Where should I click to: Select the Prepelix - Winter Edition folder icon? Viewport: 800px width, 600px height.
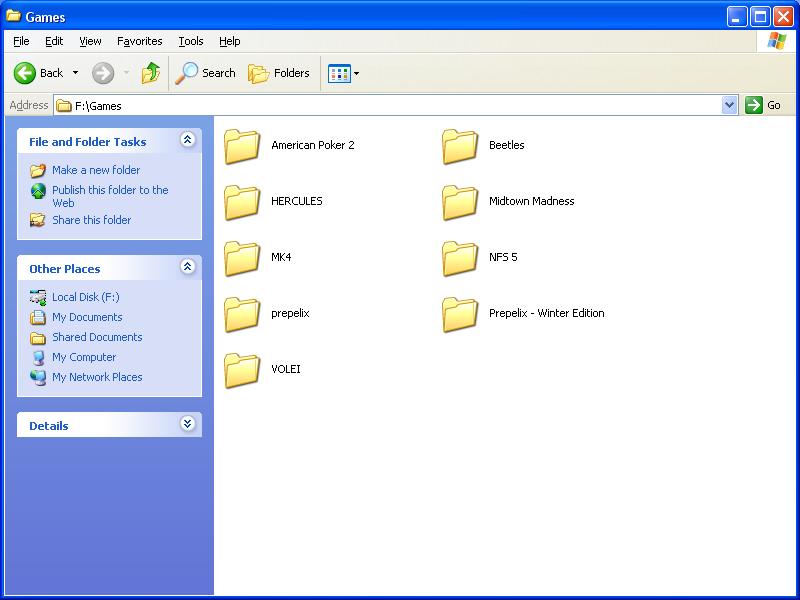(x=460, y=315)
